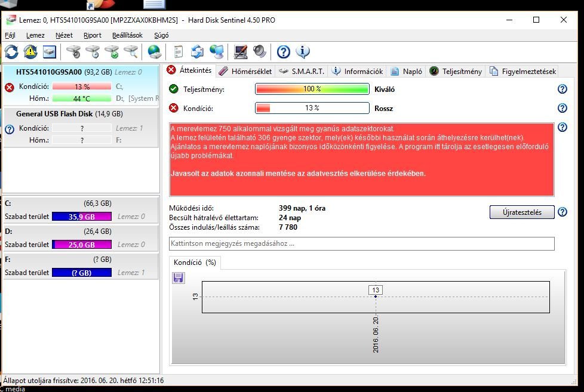The height and width of the screenshot is (392, 584).
Task: Open the Beállítások menu
Action: pos(127,35)
